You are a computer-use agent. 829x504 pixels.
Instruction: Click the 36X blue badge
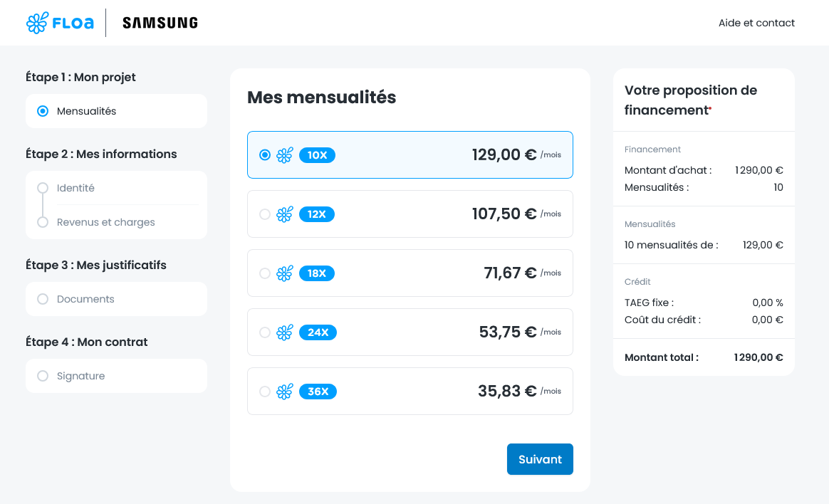pos(318,392)
